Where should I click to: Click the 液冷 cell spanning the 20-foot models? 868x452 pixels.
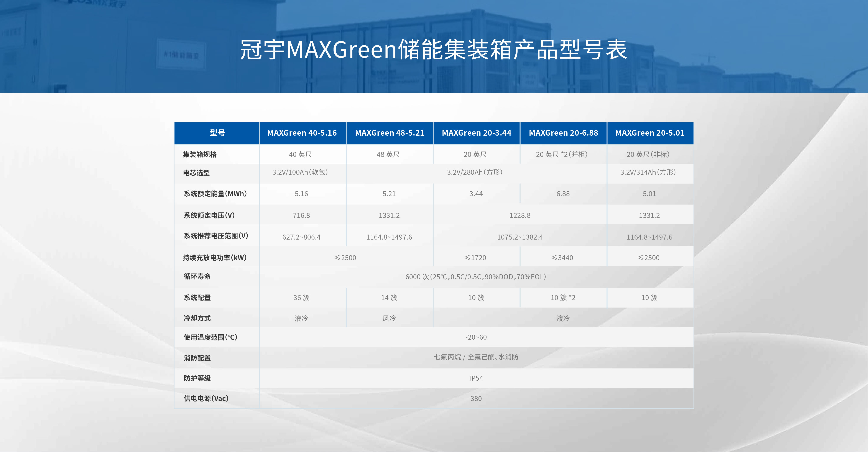[563, 319]
